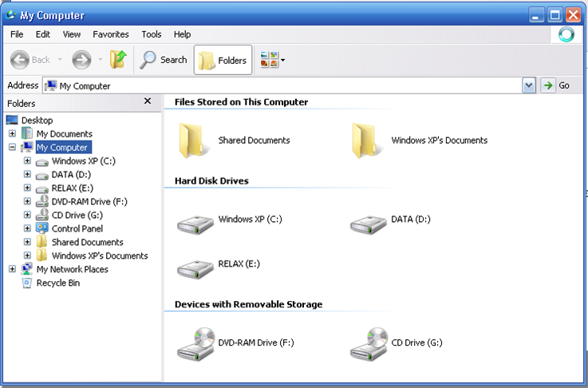Open the Tools menu
The width and height of the screenshot is (588, 388).
(x=151, y=34)
